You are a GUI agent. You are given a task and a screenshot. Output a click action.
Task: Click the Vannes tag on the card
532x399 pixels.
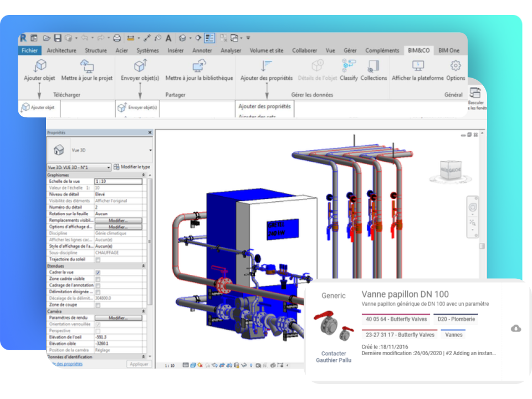pos(453,335)
